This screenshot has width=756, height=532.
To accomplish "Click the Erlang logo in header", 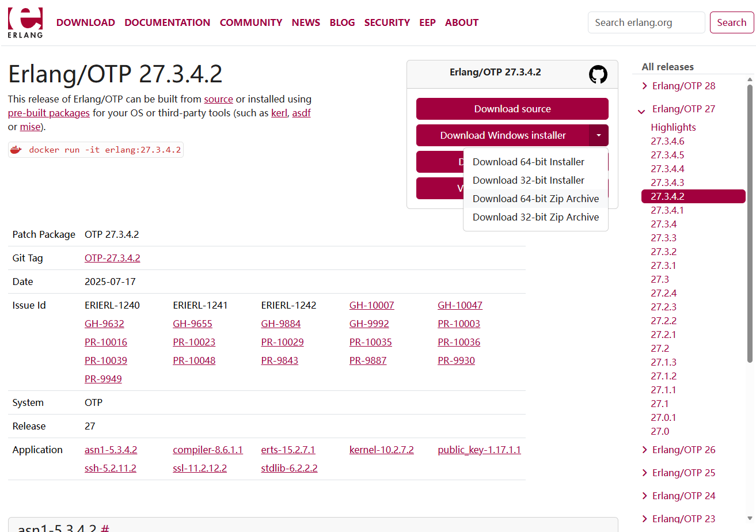I will 25,22.
